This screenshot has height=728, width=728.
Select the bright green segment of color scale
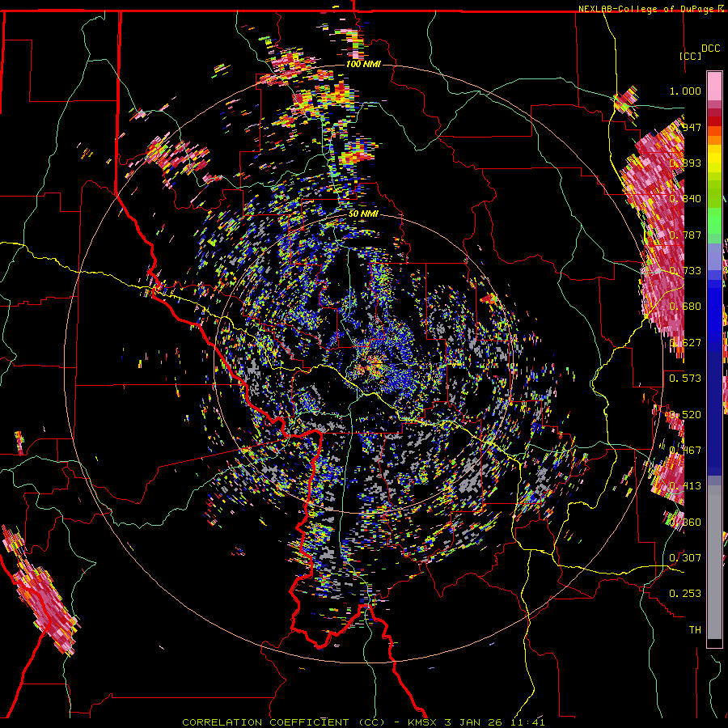click(714, 221)
